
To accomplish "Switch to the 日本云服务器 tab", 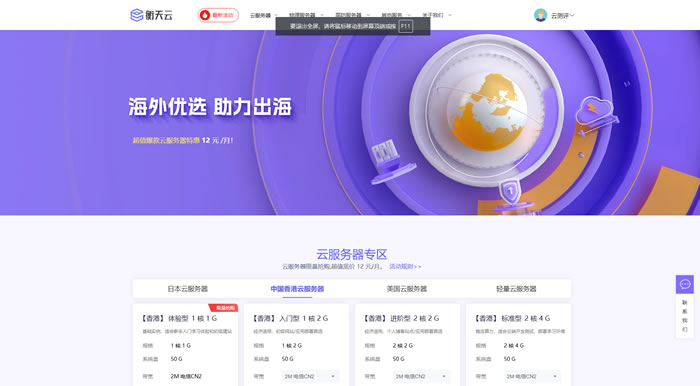I will [188, 289].
